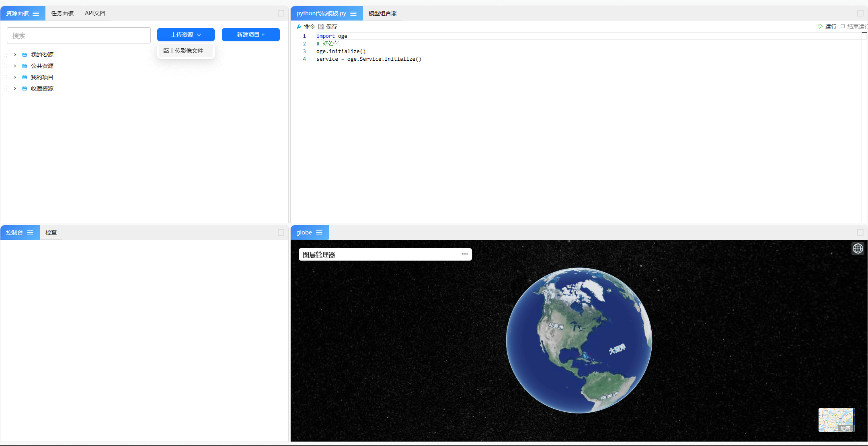Click the 我的资源 folder icon

tap(25, 55)
